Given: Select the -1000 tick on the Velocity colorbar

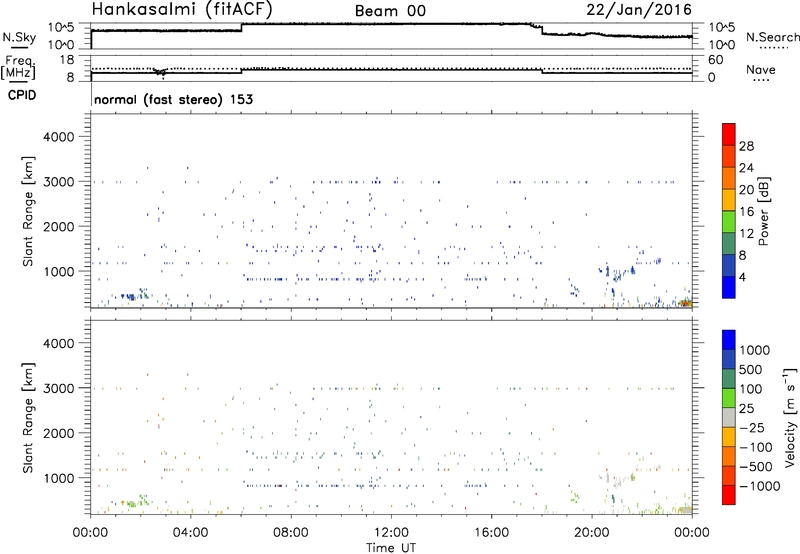Looking at the screenshot, I should [x=759, y=486].
